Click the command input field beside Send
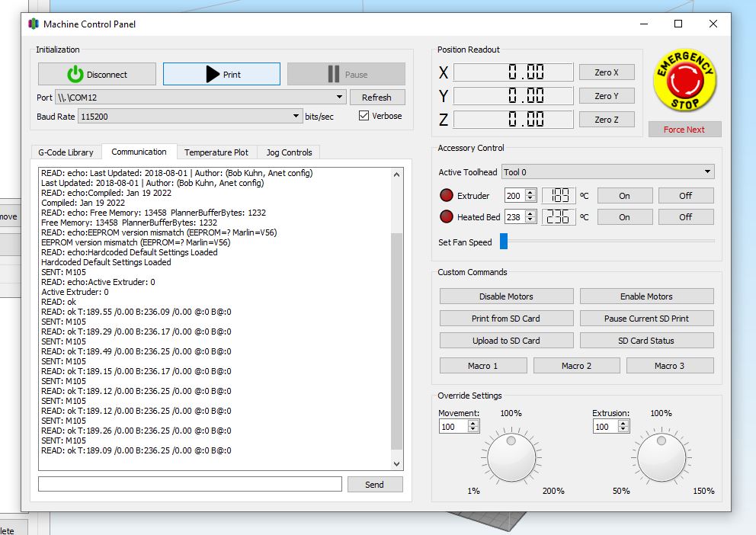Screen dimensions: 756x535 (190, 485)
